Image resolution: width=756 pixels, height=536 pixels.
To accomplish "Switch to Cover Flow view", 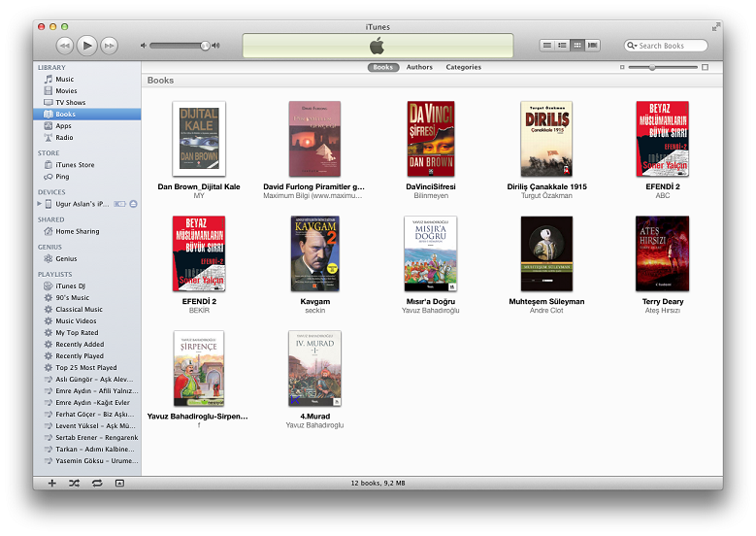I will 593,45.
